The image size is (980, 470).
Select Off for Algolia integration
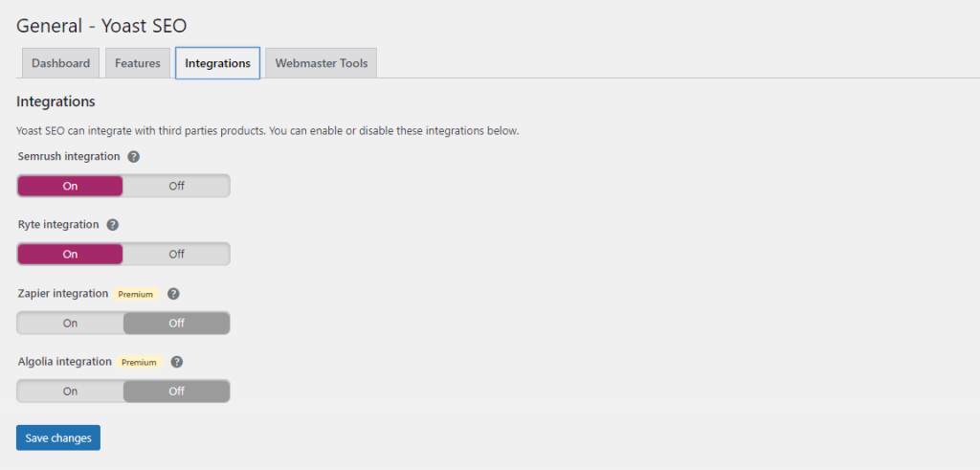coord(176,392)
